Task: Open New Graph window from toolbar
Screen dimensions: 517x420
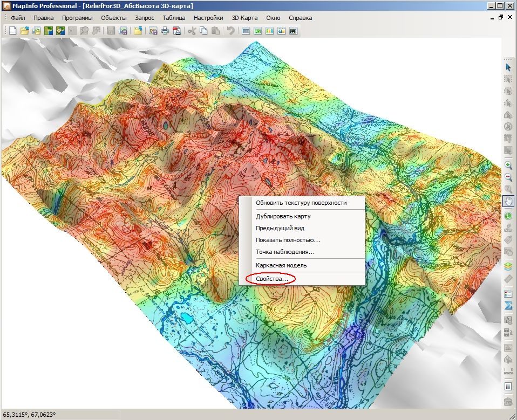Action: (269, 31)
